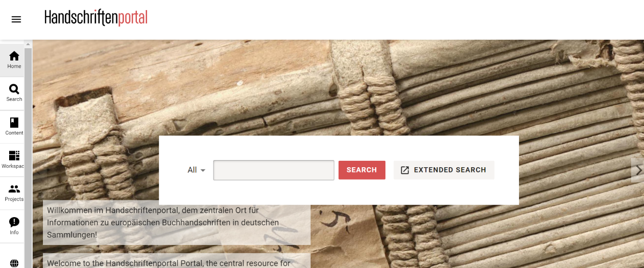
Task: Click the dropdown arrow beside All
Action: pos(203,170)
